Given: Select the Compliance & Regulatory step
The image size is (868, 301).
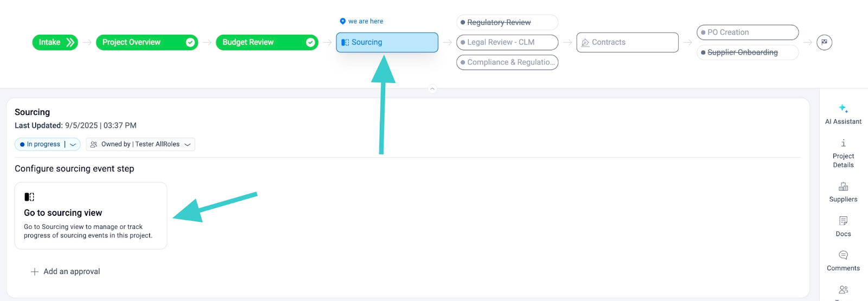Looking at the screenshot, I should 507,62.
